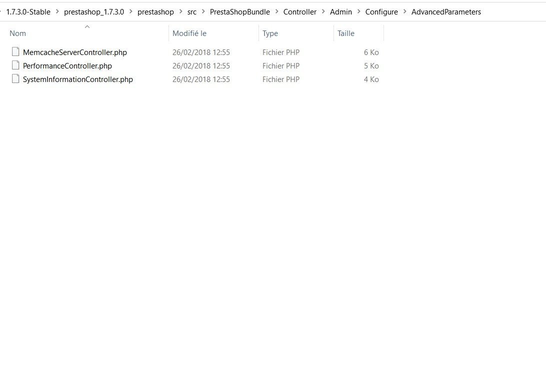Click the 4 Ko size of SystemInformationController.php
The width and height of the screenshot is (546, 392).
pos(371,79)
